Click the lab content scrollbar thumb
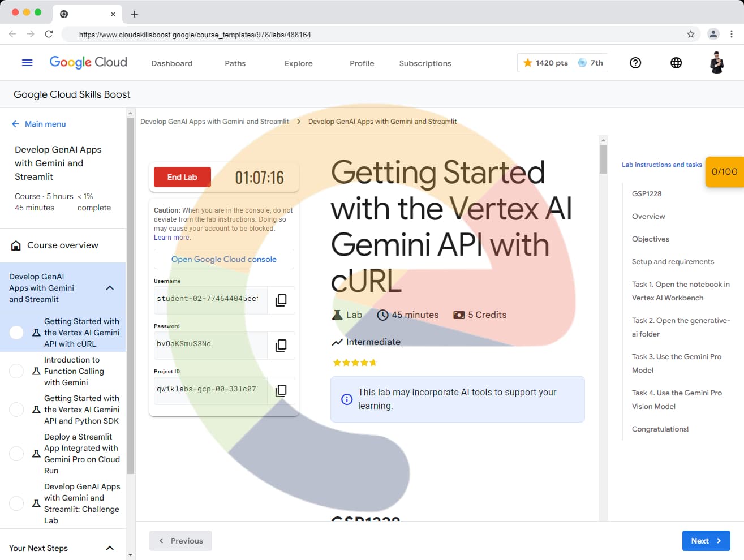Viewport: 744px width, 560px height. pyautogui.click(x=603, y=159)
